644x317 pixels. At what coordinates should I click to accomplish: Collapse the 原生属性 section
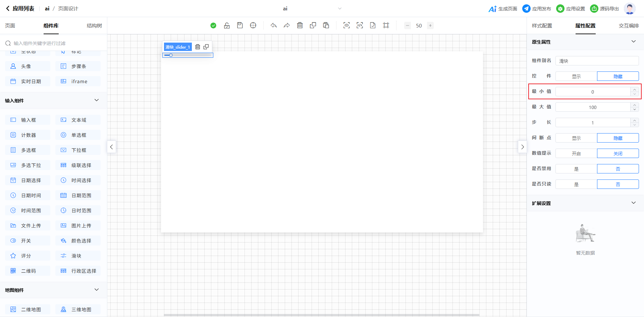[x=633, y=42]
